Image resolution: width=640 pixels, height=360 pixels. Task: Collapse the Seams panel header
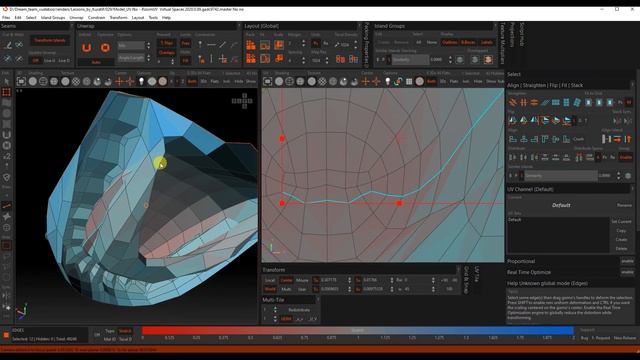pos(72,26)
